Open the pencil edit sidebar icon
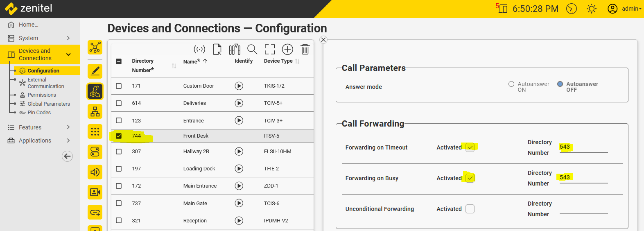The image size is (644, 231). click(95, 71)
